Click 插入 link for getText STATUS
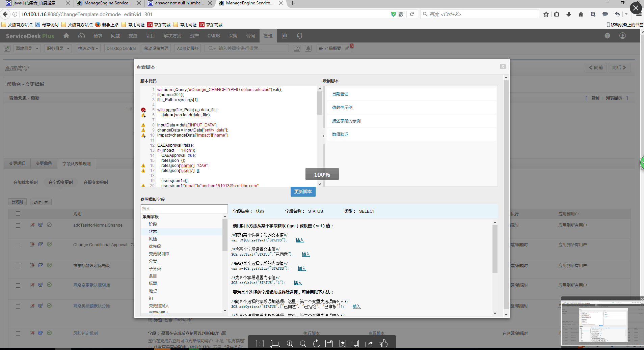Screen dimensions: 644x350 [x=300, y=240]
